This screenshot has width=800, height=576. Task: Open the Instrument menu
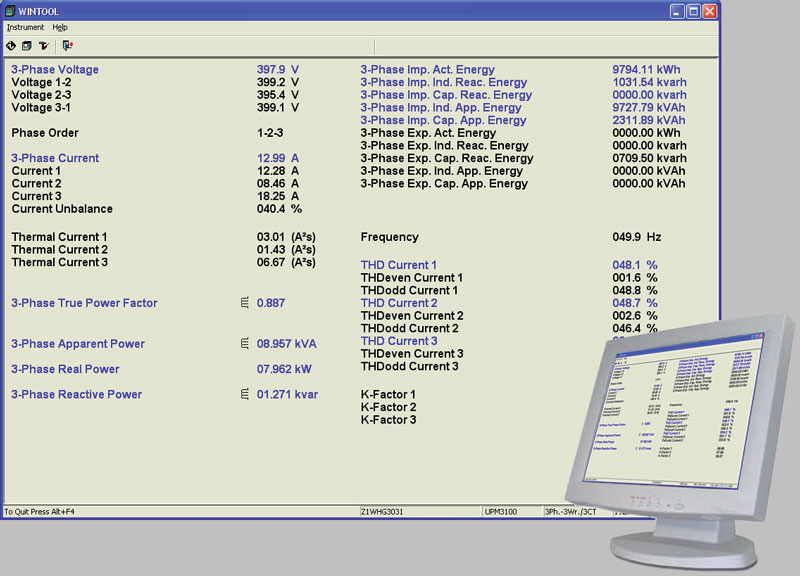click(x=25, y=27)
